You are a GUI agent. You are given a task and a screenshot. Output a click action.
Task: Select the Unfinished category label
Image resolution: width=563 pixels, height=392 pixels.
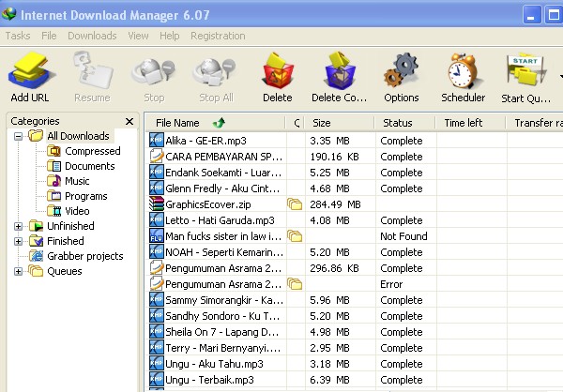pyautogui.click(x=70, y=226)
